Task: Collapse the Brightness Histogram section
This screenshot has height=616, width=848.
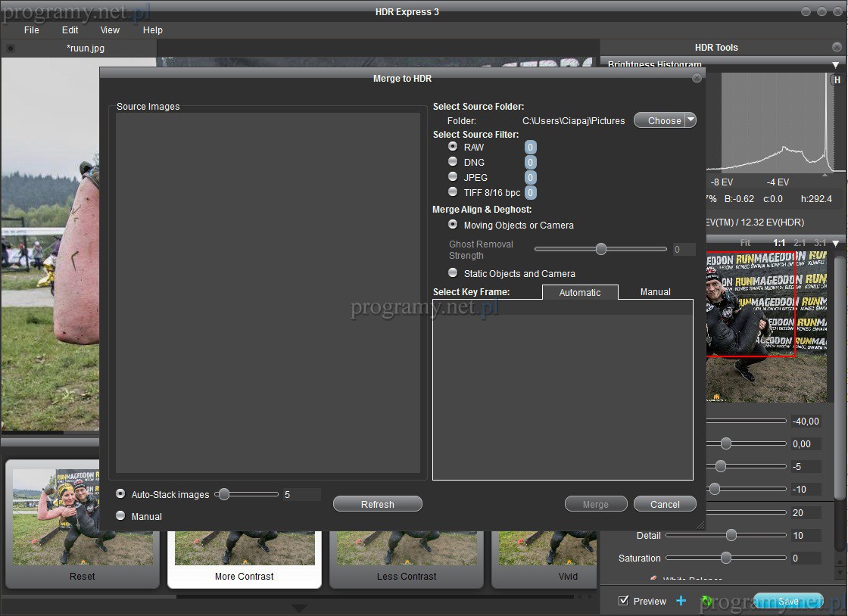Action: (836, 65)
